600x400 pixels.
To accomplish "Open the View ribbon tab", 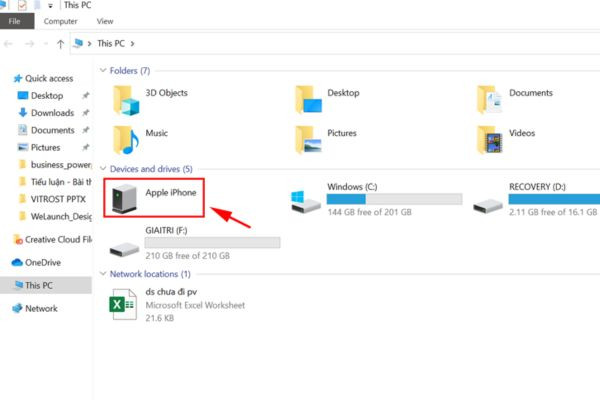I will [x=105, y=21].
